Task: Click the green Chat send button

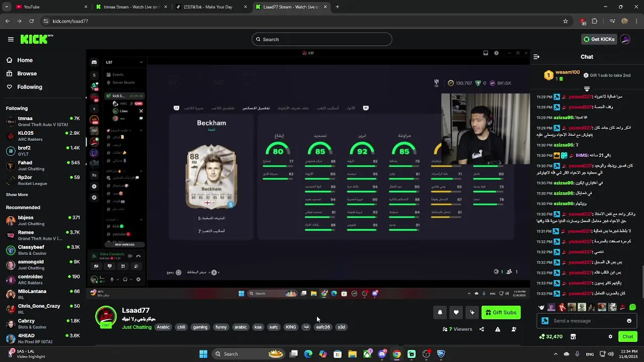Action: (628, 336)
